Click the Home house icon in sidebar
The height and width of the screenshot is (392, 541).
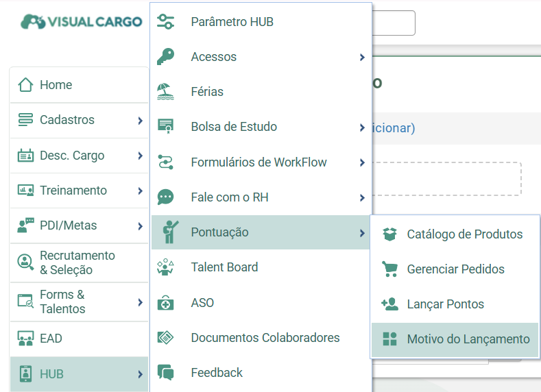[x=25, y=85]
